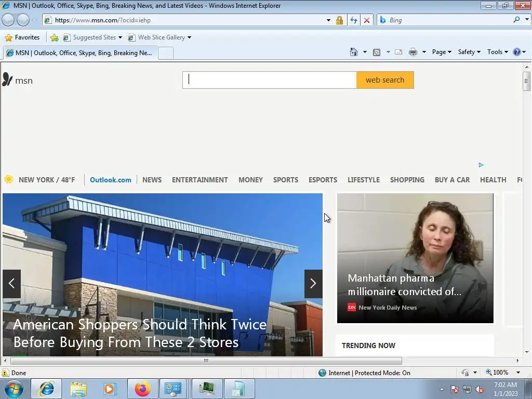The height and width of the screenshot is (399, 532).
Task: Open the zoom level 100% dropdown arrow
Action: 518,373
